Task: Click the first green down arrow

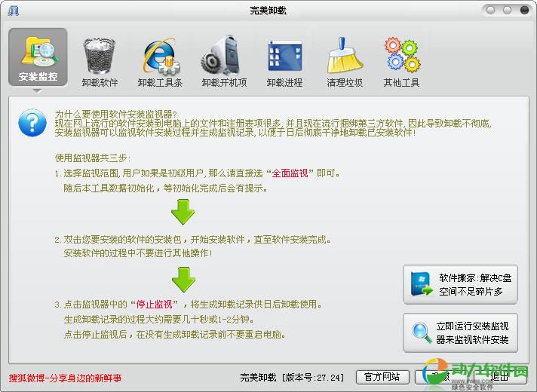Action: [183, 212]
